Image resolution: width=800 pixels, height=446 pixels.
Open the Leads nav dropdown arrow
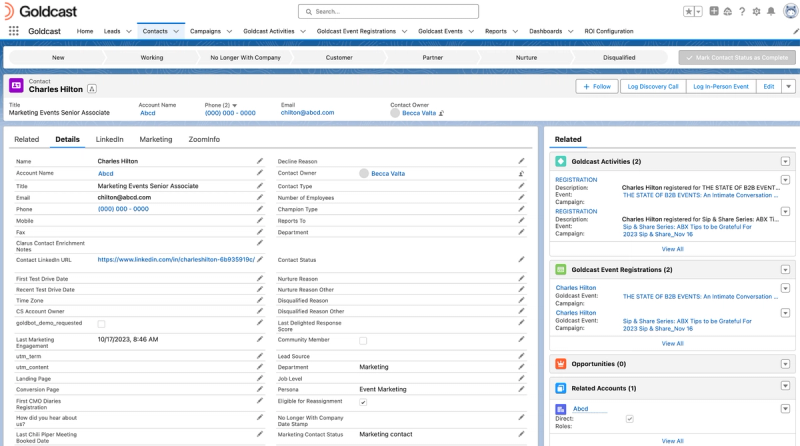pyautogui.click(x=129, y=31)
